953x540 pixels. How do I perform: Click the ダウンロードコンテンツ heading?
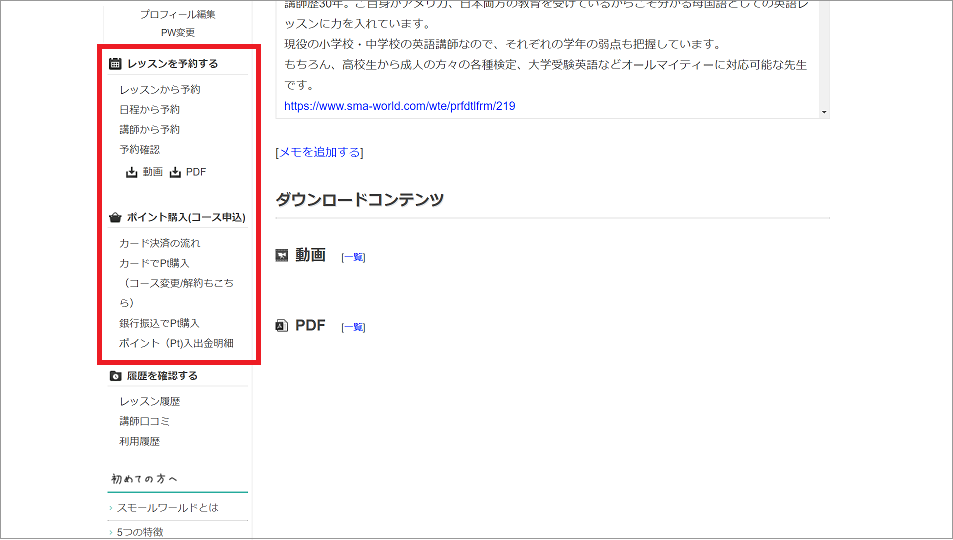click(360, 199)
